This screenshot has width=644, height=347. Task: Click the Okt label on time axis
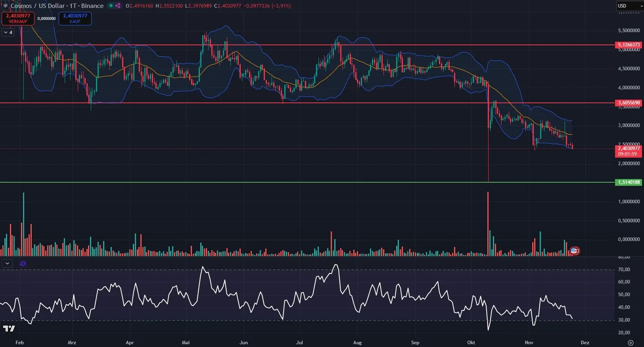tap(471, 342)
